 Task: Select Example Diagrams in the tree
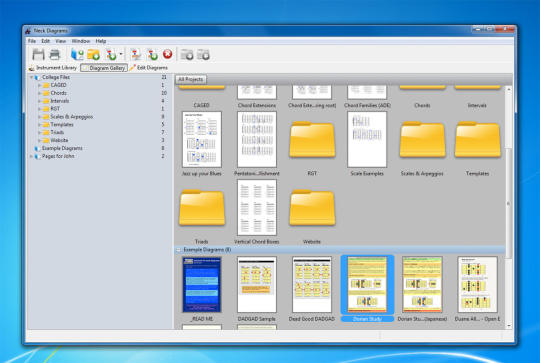(x=62, y=148)
